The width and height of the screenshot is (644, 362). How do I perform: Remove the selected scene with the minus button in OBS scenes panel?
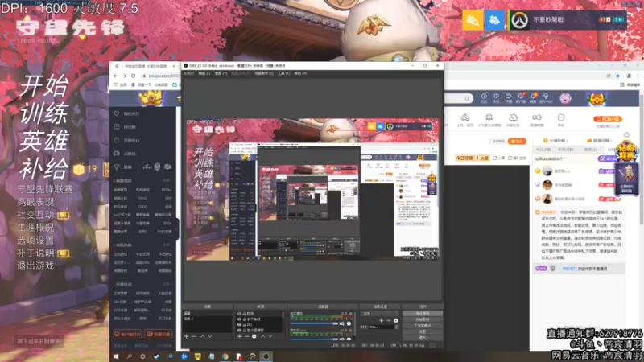tap(194, 336)
